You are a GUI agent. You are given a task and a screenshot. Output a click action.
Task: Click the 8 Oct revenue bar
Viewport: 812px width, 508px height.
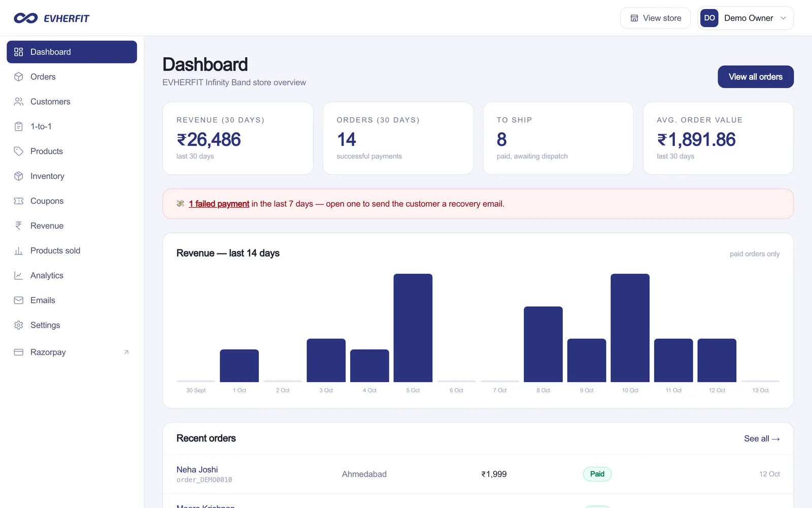click(x=544, y=344)
